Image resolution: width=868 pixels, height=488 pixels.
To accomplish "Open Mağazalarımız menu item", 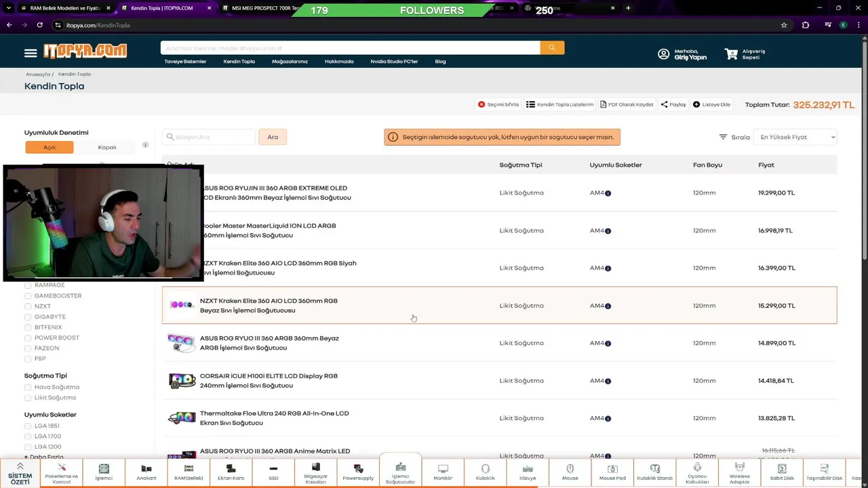I will point(290,62).
